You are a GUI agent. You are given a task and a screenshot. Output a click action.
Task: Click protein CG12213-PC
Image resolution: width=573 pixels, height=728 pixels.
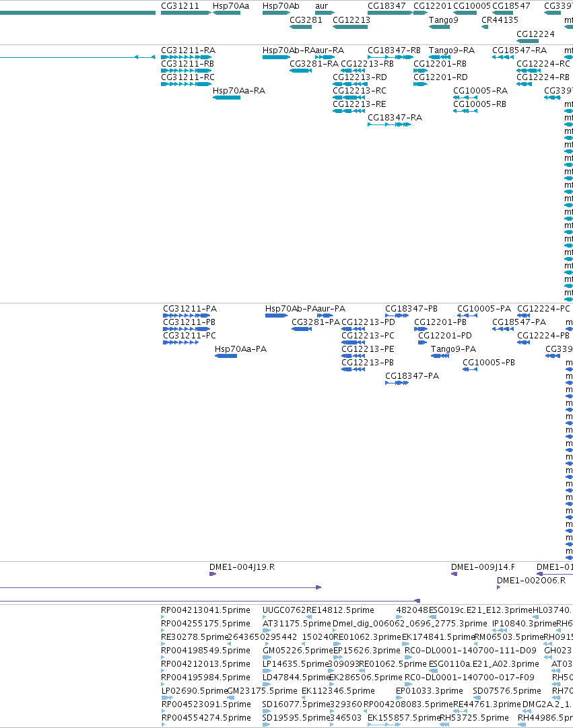pos(368,336)
